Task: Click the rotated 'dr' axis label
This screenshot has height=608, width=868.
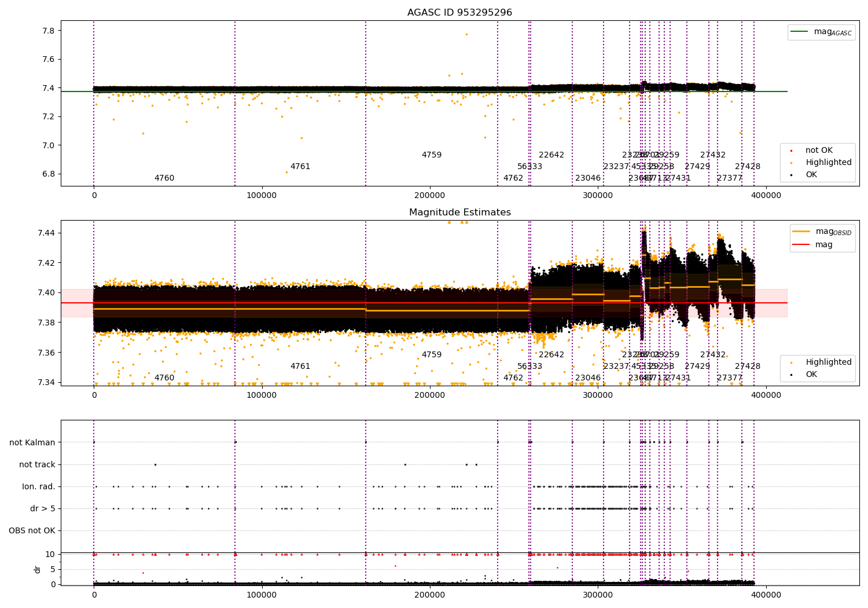Action: [38, 569]
